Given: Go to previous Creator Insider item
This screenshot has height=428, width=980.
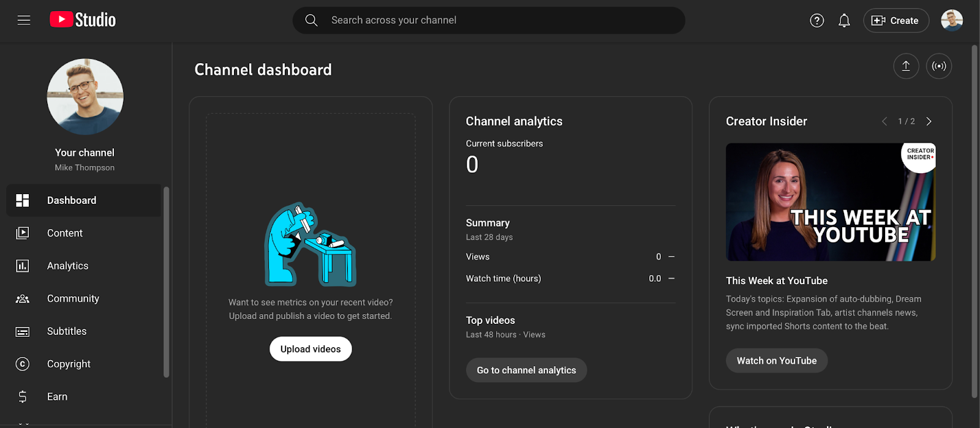Looking at the screenshot, I should tap(884, 121).
